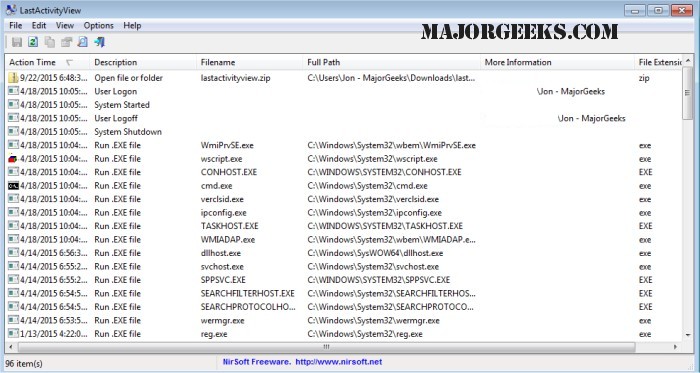Image resolution: width=700 pixels, height=373 pixels.
Task: Sort by the Description column header
Action: pyautogui.click(x=143, y=62)
